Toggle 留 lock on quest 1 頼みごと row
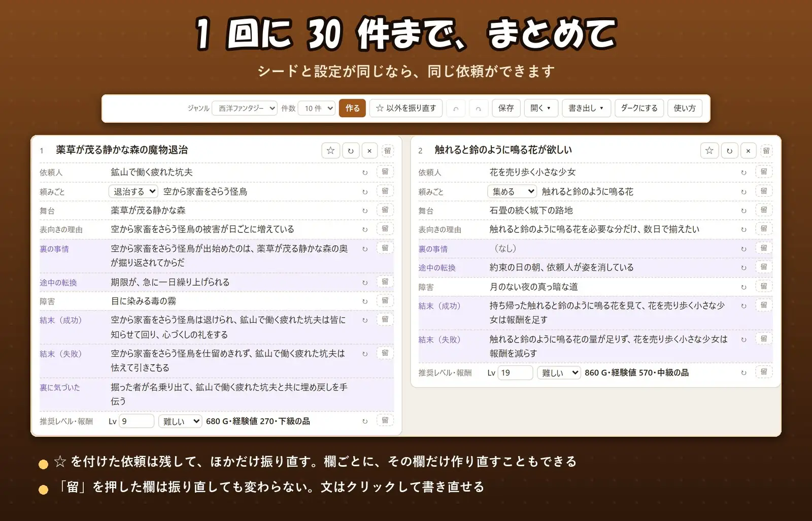 point(385,191)
